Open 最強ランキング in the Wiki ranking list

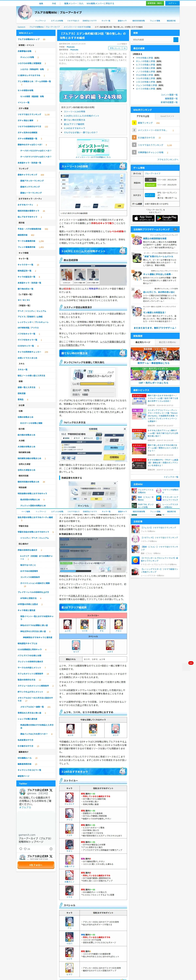(145, 123)
